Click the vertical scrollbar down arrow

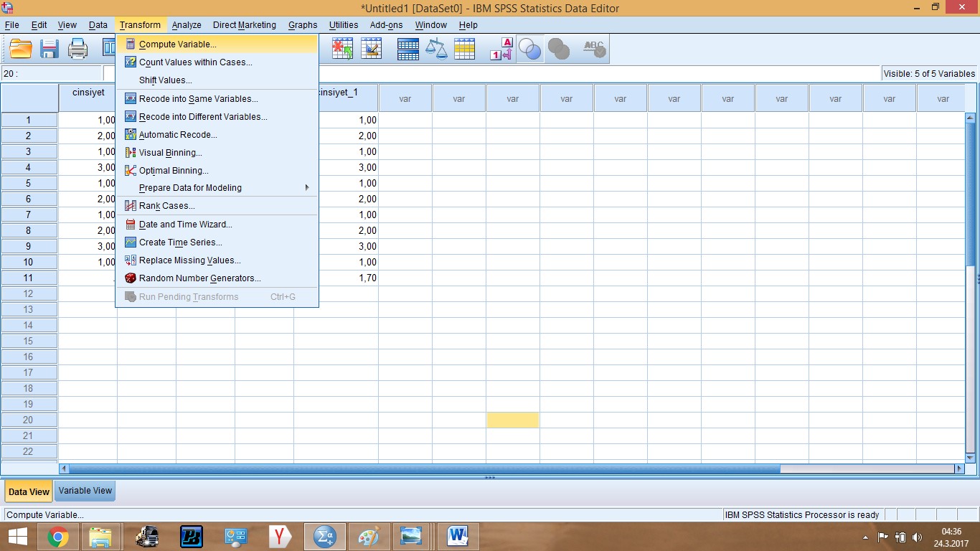pyautogui.click(x=971, y=457)
